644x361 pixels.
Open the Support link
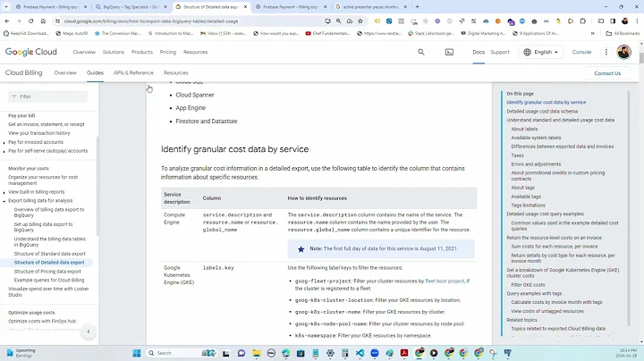point(500,52)
